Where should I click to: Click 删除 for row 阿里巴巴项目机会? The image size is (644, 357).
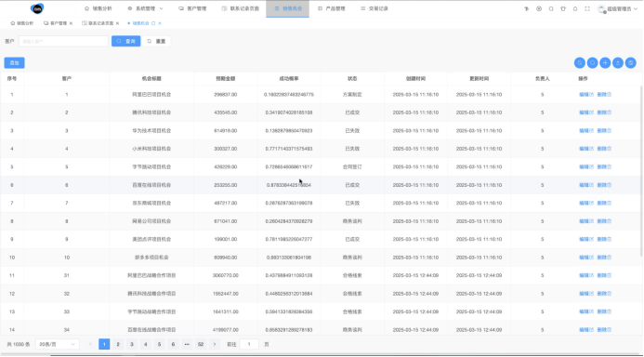coord(604,95)
